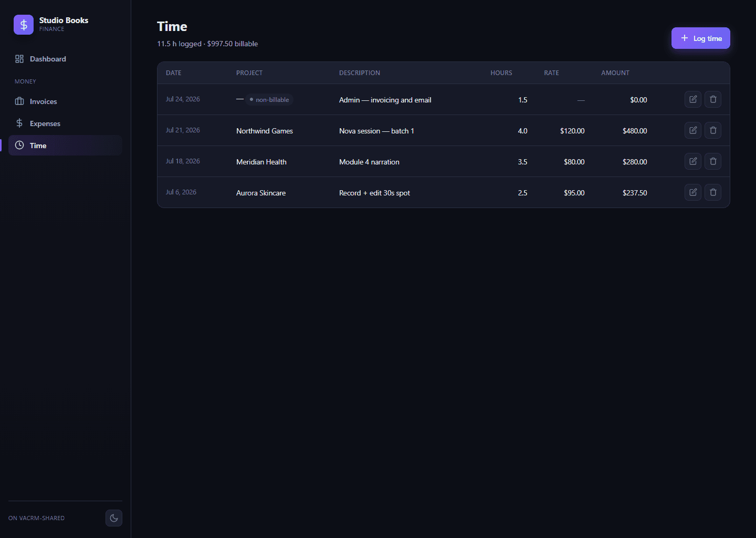Select the Aurora Skincare project cell
This screenshot has height=538, width=756.
(261, 193)
